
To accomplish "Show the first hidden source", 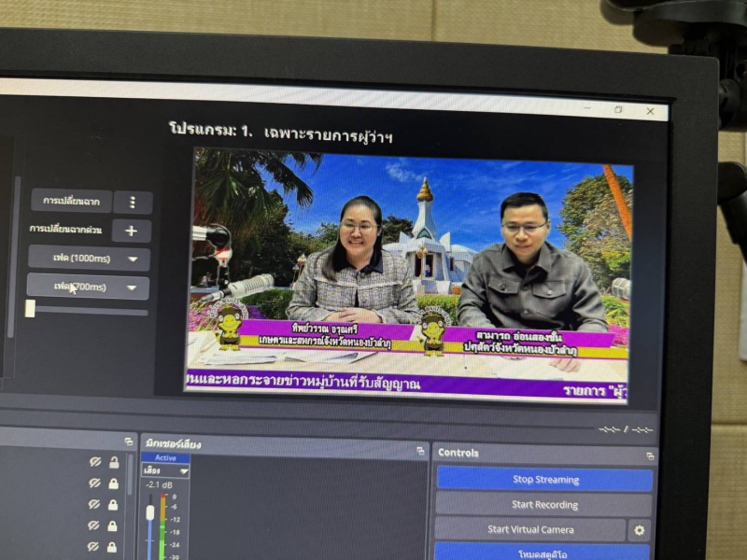I will (94, 462).
